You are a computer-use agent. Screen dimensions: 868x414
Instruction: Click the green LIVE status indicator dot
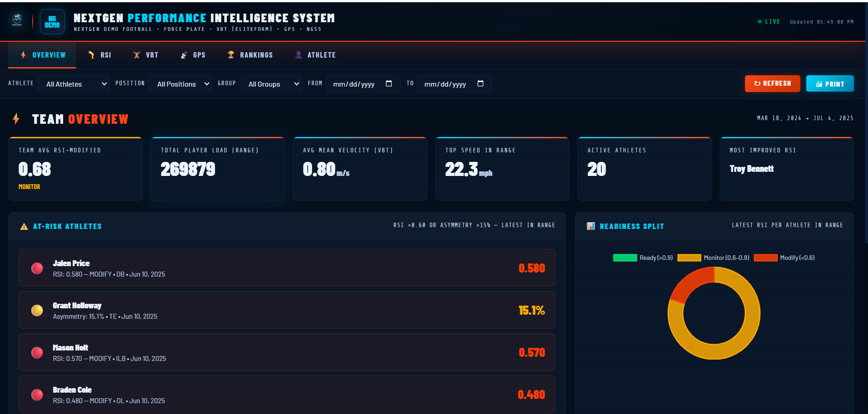[x=760, y=22]
